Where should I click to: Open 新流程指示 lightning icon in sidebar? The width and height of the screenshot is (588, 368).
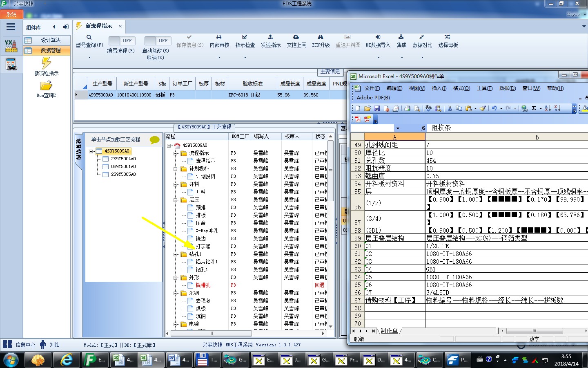click(46, 63)
